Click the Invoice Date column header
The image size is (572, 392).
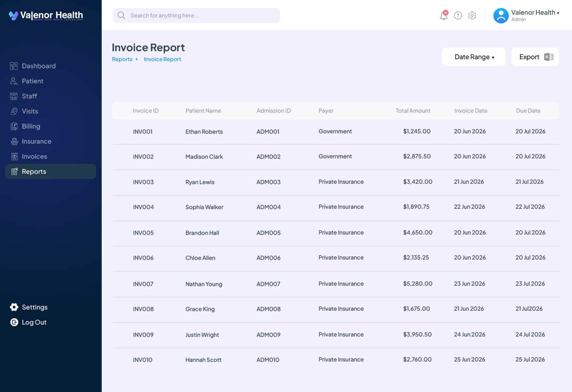(x=471, y=111)
